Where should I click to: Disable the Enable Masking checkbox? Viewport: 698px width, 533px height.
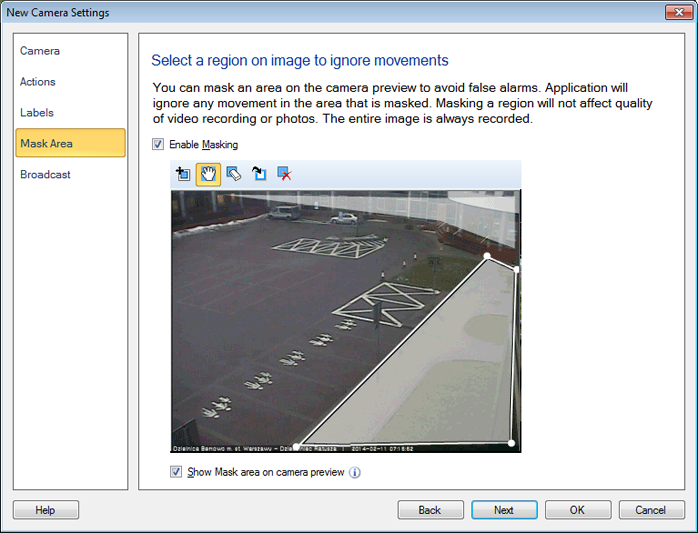(x=158, y=145)
